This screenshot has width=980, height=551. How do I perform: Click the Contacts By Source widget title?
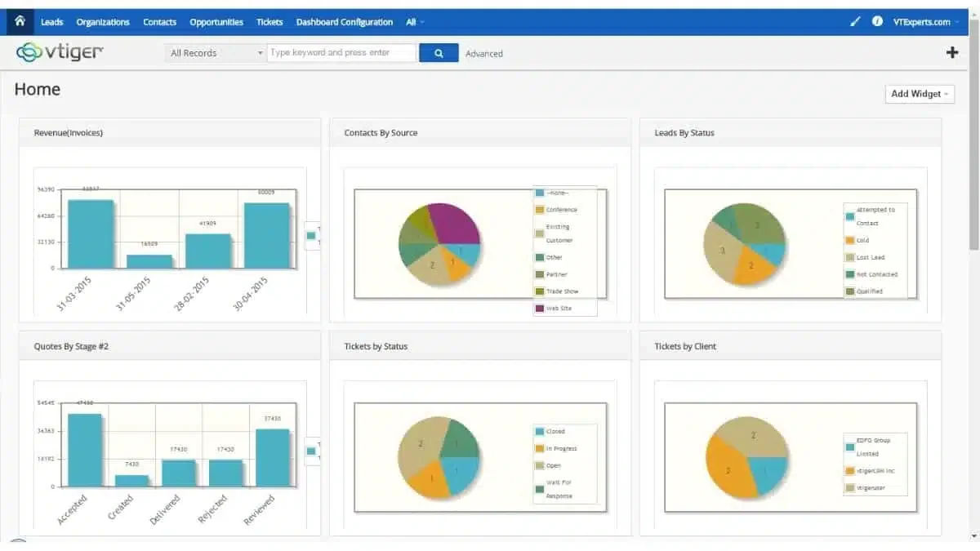381,133
